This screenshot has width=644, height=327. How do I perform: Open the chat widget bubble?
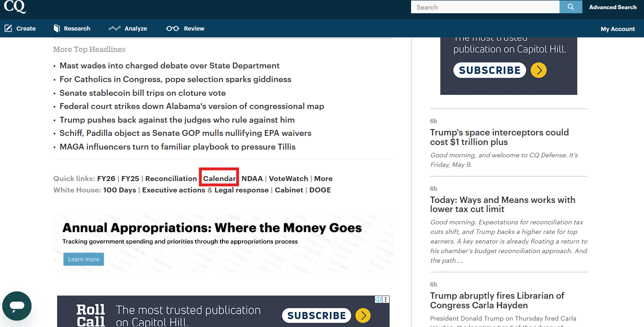click(17, 306)
